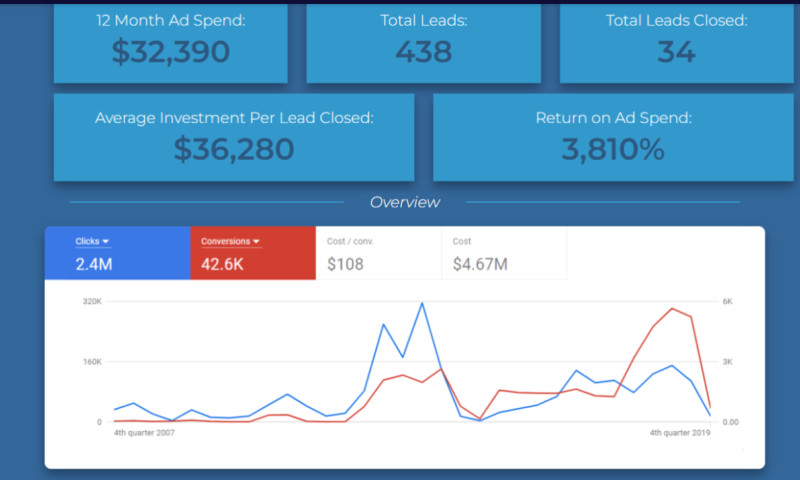Select the Cost $4.67M metric tile

[503, 253]
